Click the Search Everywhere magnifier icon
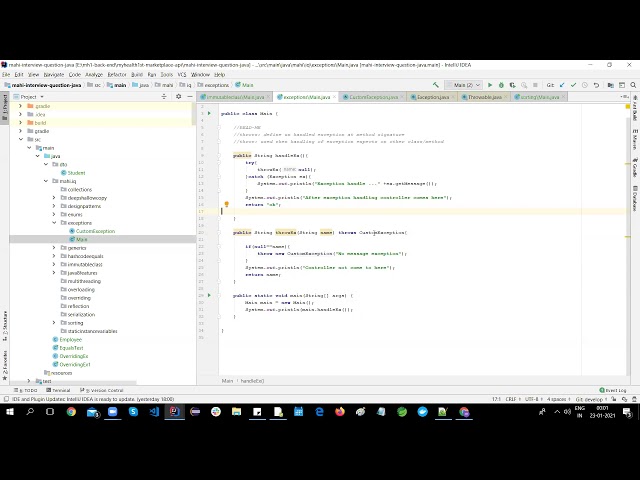640x480 pixels. pos(633,85)
